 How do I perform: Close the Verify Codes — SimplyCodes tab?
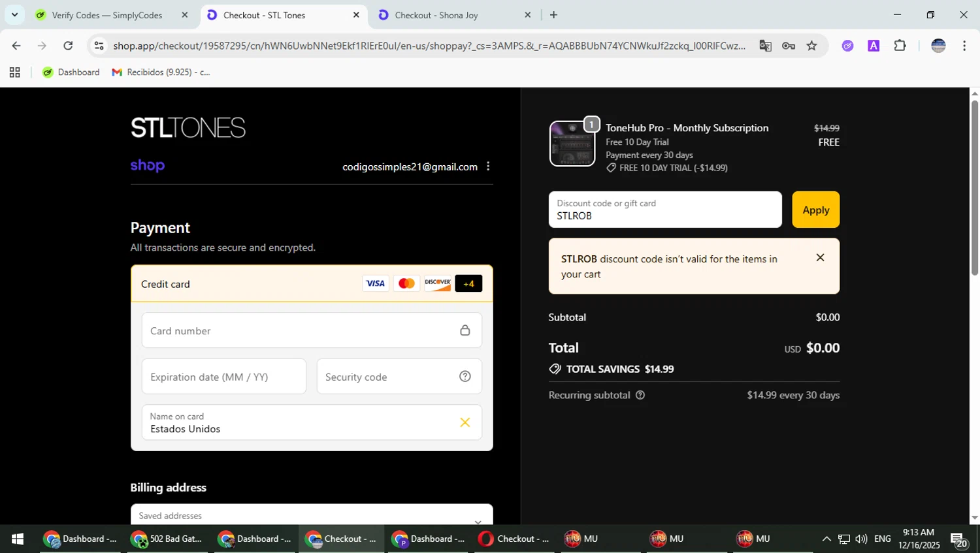point(185,15)
